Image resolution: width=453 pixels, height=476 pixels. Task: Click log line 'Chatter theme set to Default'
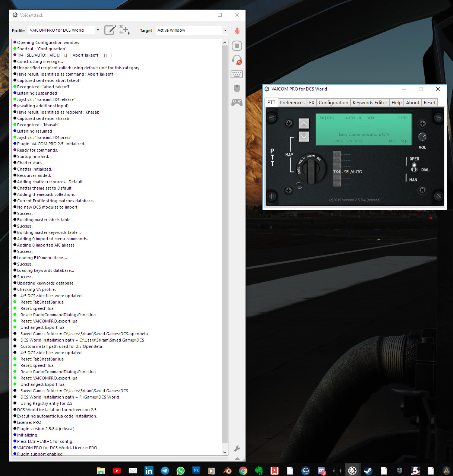(44, 188)
